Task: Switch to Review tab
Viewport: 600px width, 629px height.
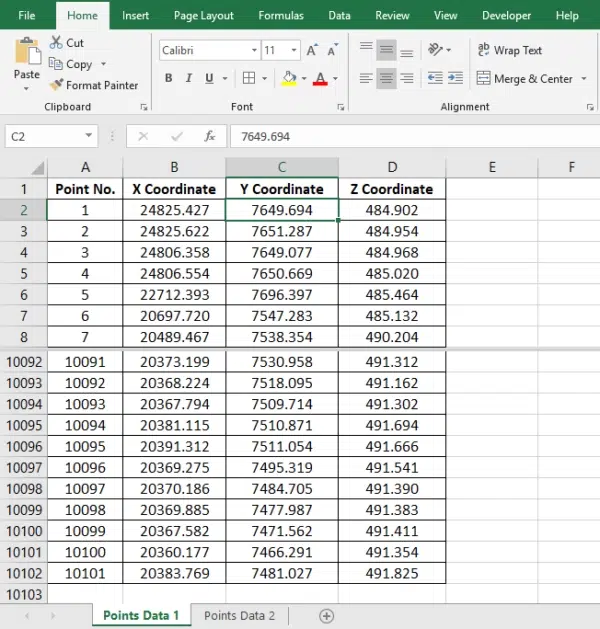Action: click(x=392, y=15)
